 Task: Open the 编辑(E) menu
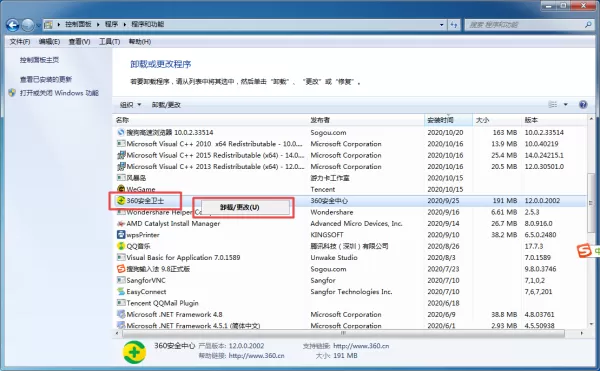(x=49, y=41)
